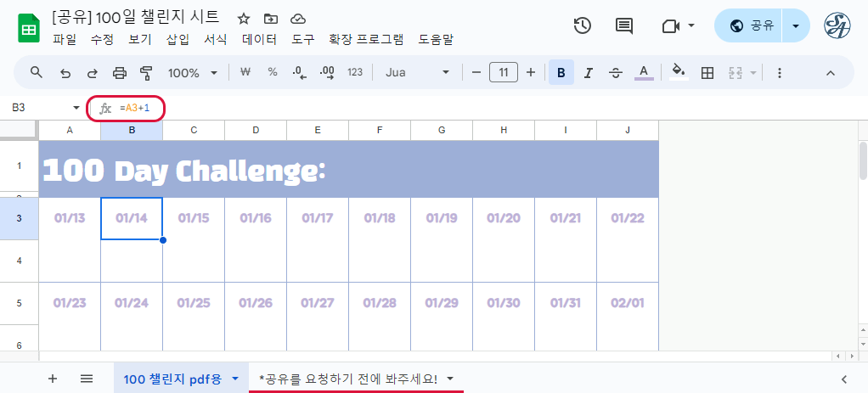Click the paint format roller icon
The width and height of the screenshot is (868, 393).
pos(145,73)
